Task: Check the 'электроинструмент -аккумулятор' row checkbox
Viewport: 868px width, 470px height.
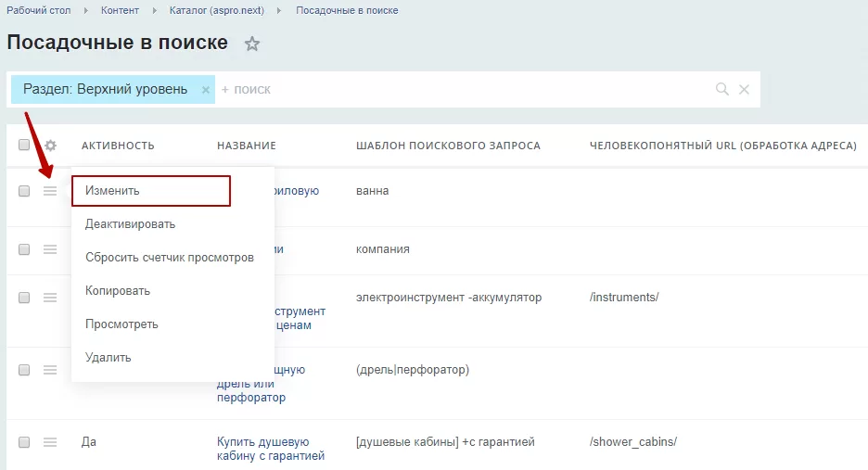Action: pyautogui.click(x=24, y=298)
